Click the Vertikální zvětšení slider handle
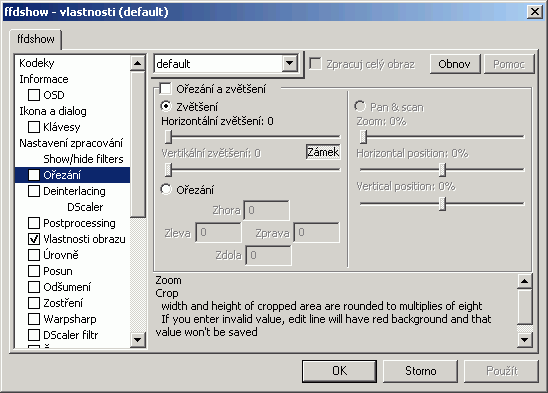The image size is (548, 393). pos(168,170)
